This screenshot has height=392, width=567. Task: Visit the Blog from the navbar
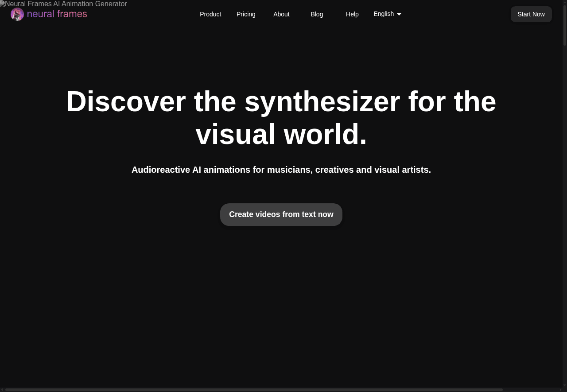(317, 14)
